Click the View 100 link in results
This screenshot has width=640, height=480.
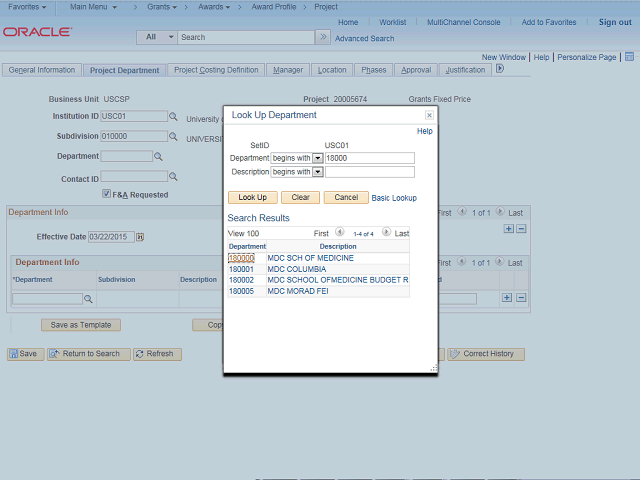coord(243,233)
